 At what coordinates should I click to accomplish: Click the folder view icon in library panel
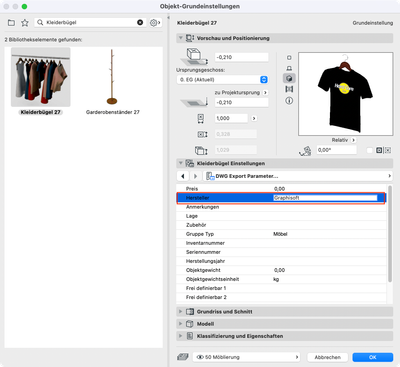(11, 23)
